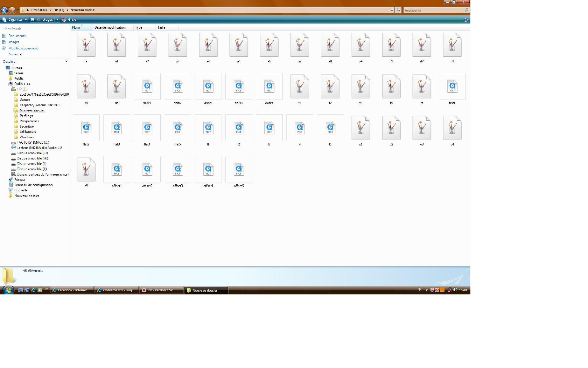Sort files by Type column

pyautogui.click(x=145, y=27)
